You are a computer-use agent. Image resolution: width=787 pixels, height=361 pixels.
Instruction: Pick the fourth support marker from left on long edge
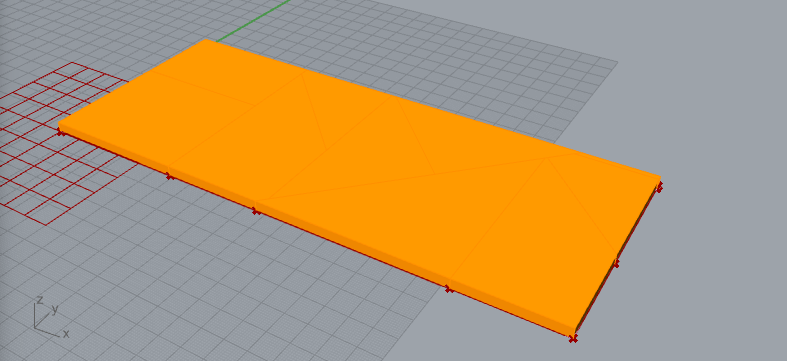tap(449, 289)
